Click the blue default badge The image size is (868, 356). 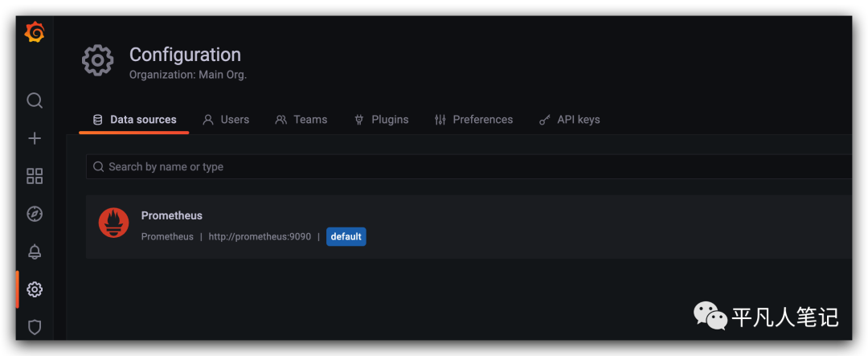pyautogui.click(x=346, y=237)
